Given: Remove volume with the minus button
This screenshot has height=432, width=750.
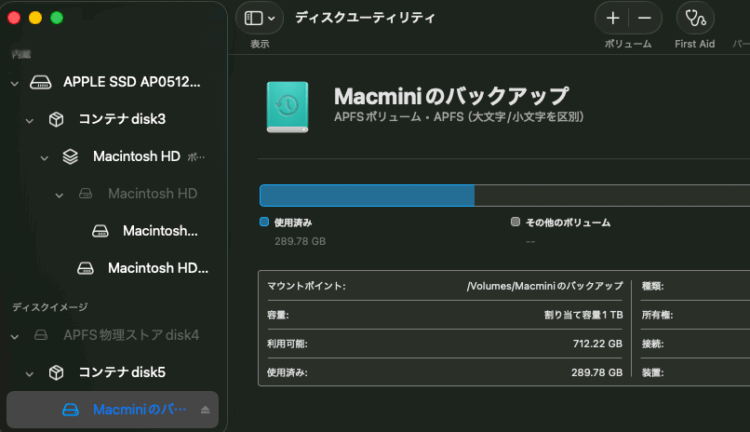Looking at the screenshot, I should point(645,18).
